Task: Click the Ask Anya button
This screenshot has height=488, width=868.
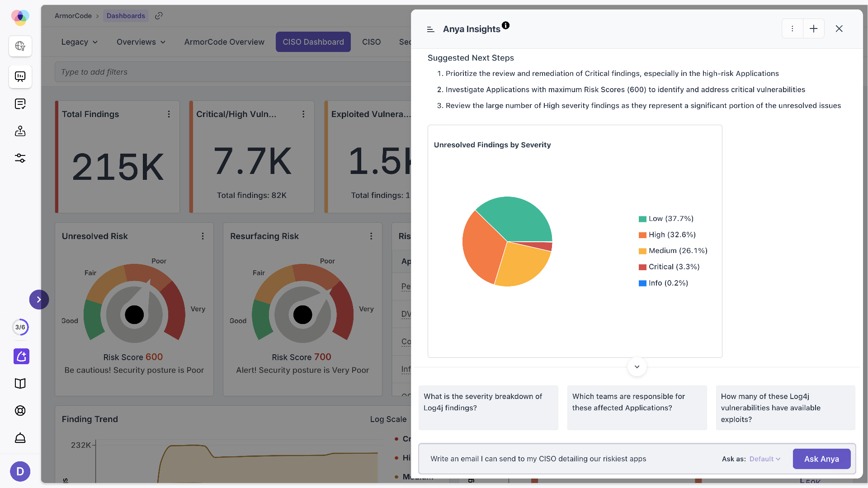Action: (x=821, y=459)
